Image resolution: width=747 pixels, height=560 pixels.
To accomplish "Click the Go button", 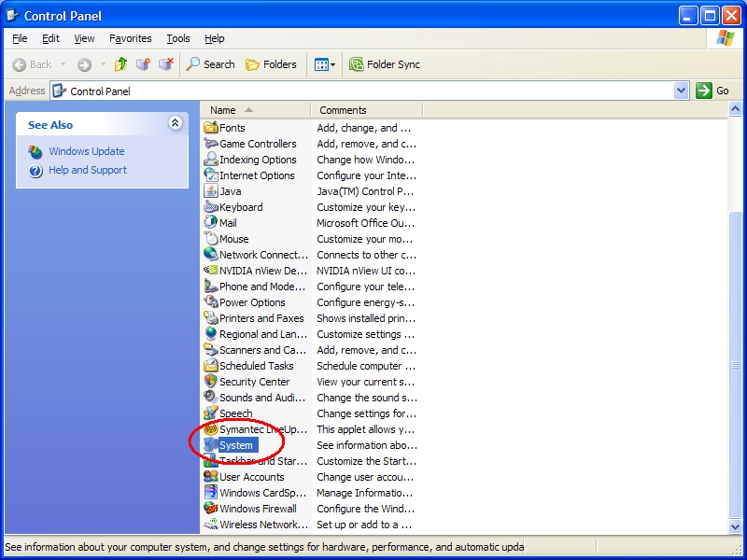I will click(x=713, y=91).
